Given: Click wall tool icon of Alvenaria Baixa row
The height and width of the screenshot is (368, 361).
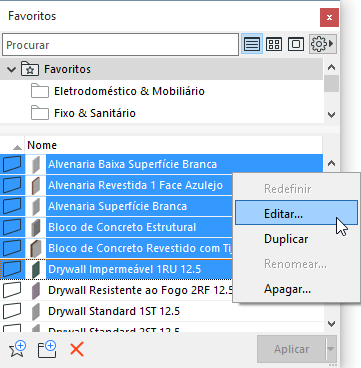Looking at the screenshot, I should [12, 164].
